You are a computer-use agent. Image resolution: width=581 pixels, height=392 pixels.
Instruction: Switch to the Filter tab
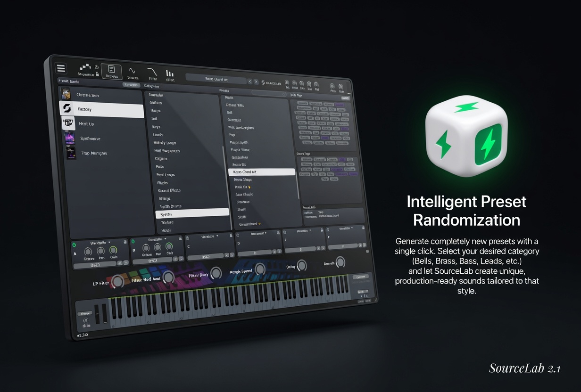click(x=152, y=74)
